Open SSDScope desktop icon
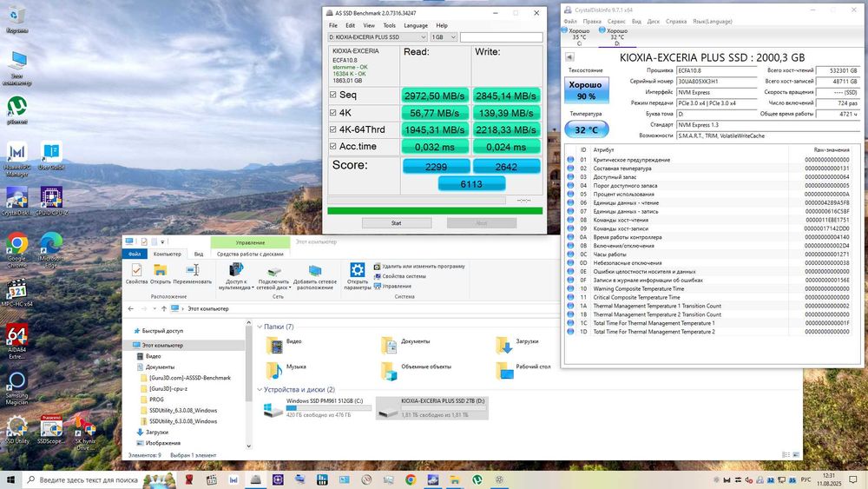This screenshot has height=489, width=868. point(51,430)
